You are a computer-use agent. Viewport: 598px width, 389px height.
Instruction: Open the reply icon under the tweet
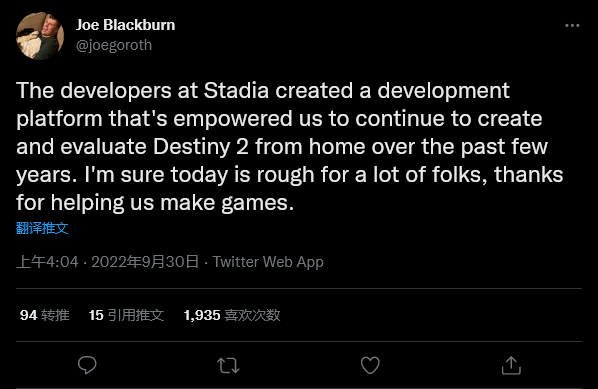pyautogui.click(x=87, y=365)
